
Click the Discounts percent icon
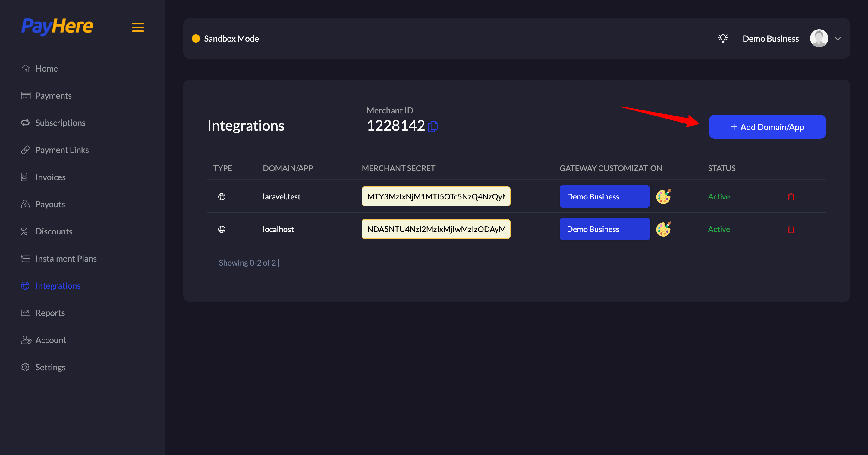click(x=25, y=231)
